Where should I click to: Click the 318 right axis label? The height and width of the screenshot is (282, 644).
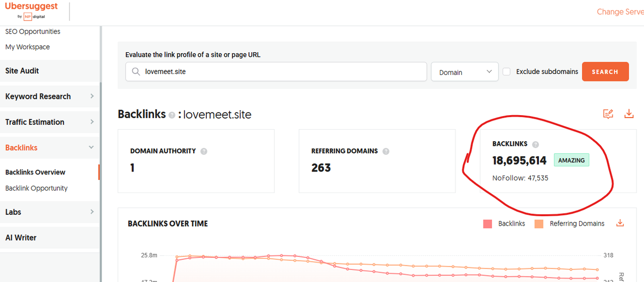point(608,255)
